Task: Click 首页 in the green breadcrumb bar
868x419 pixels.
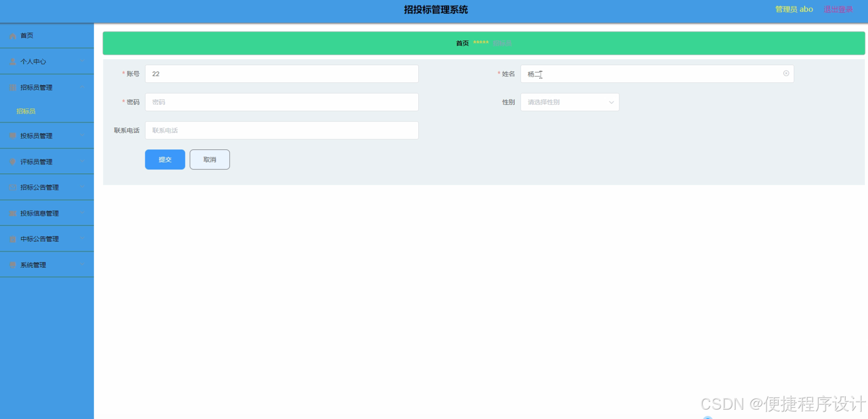Action: (x=462, y=43)
